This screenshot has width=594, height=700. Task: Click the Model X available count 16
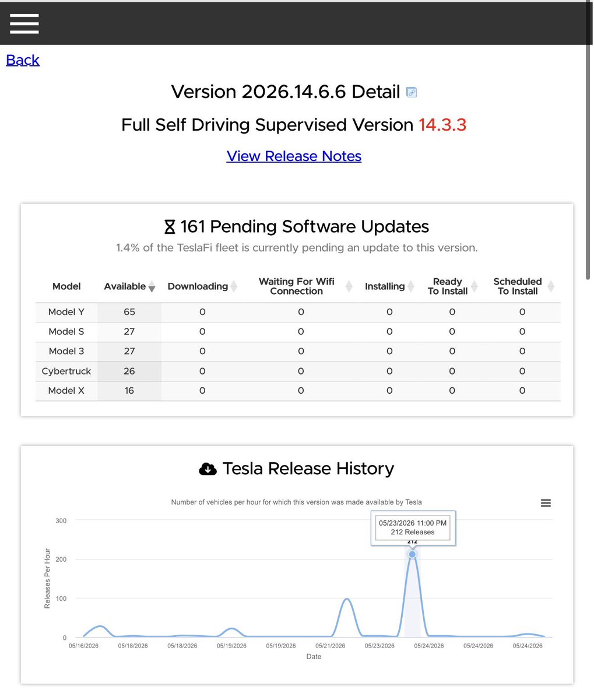[129, 390]
